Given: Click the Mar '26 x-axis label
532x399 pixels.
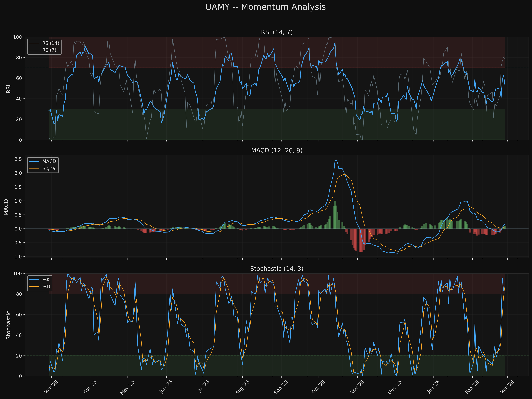Looking at the screenshot, I should pyautogui.click(x=507, y=387).
